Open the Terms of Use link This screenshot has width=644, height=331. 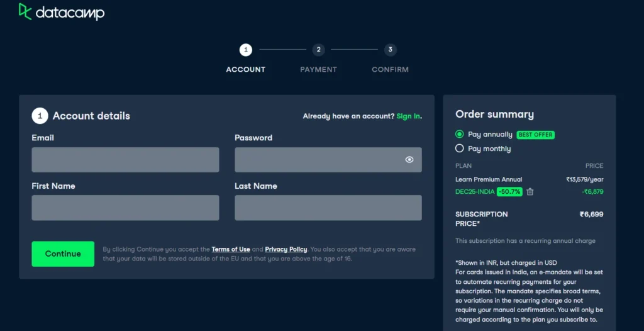coord(231,250)
